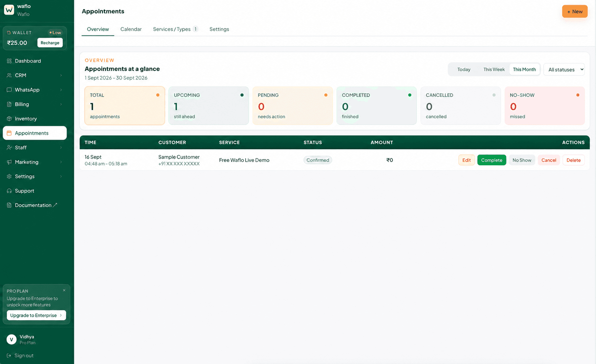The width and height of the screenshot is (596, 364).
Task: Click the CRM people icon
Action: coord(9,75)
